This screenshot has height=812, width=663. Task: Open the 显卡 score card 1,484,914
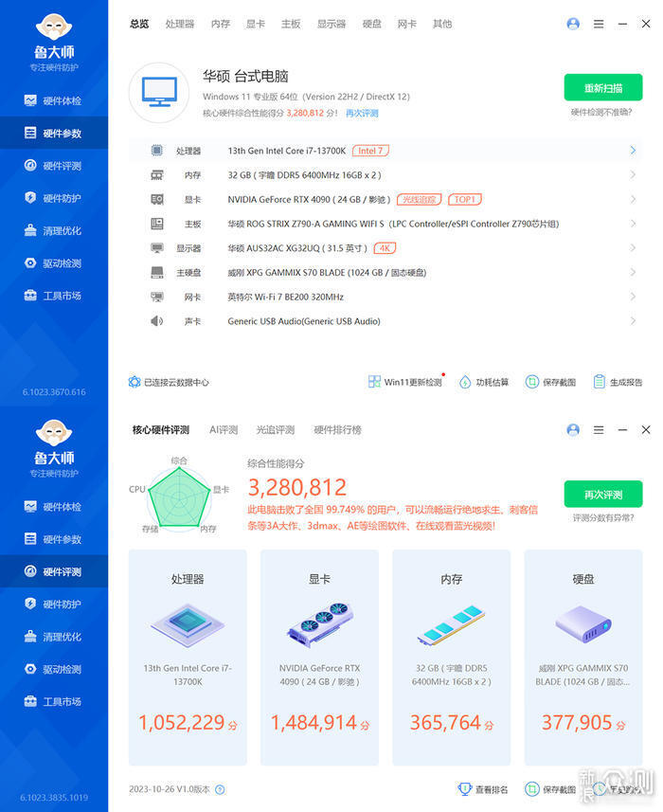(x=320, y=658)
